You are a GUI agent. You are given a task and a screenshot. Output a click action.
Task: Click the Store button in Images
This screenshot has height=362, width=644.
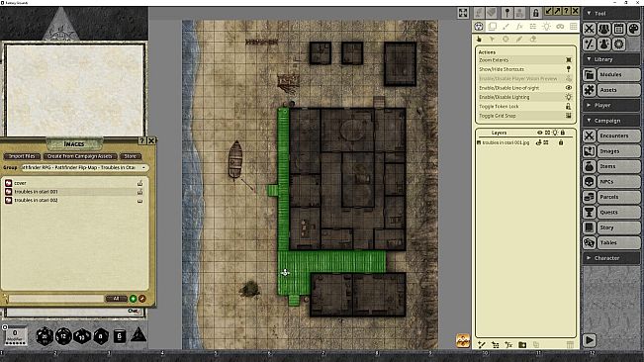click(131, 156)
